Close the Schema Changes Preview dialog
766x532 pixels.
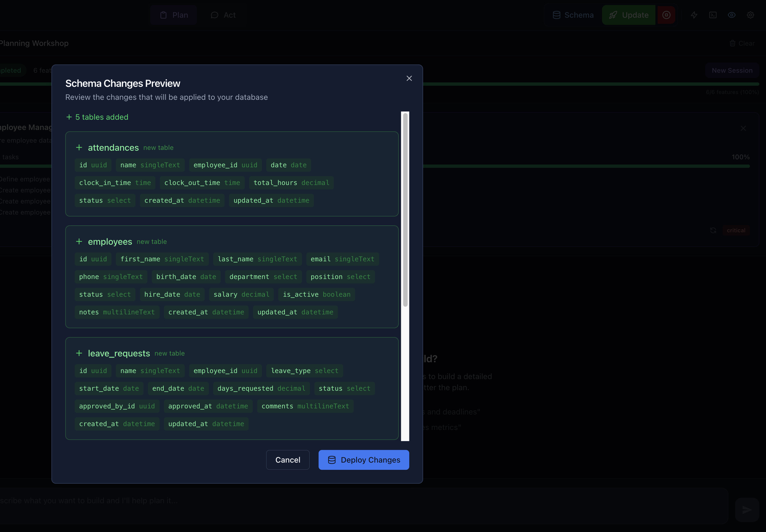409,78
